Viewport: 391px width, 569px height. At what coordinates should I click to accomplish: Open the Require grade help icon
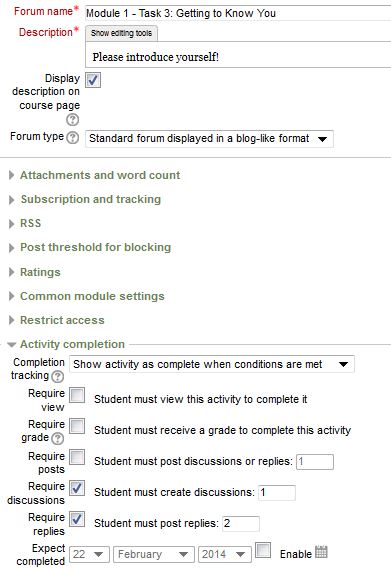57,438
